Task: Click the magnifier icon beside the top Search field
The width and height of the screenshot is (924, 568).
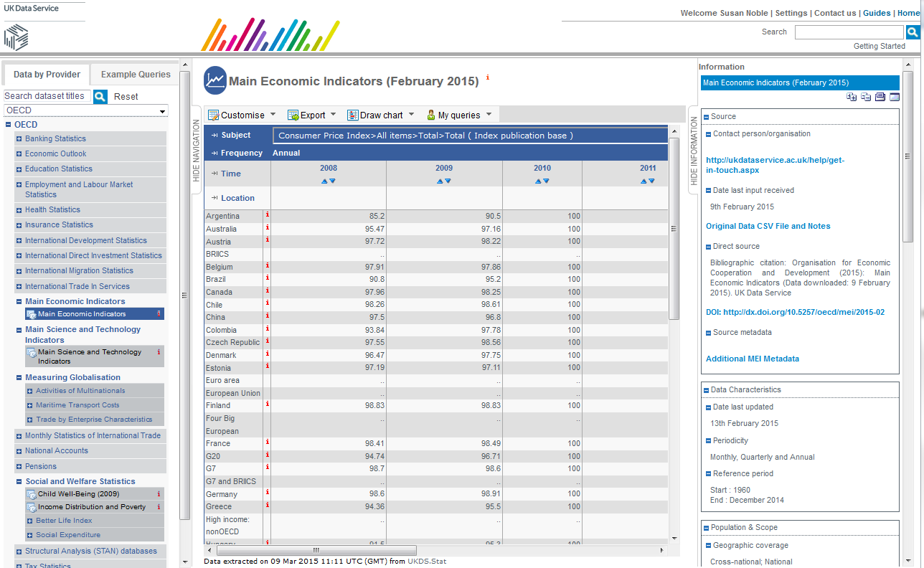Action: pyautogui.click(x=912, y=32)
